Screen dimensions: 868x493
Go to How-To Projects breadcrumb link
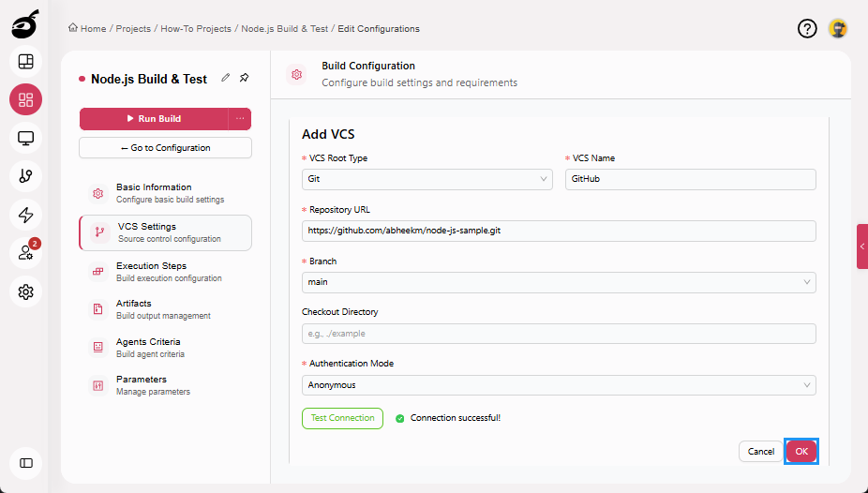[x=196, y=29]
